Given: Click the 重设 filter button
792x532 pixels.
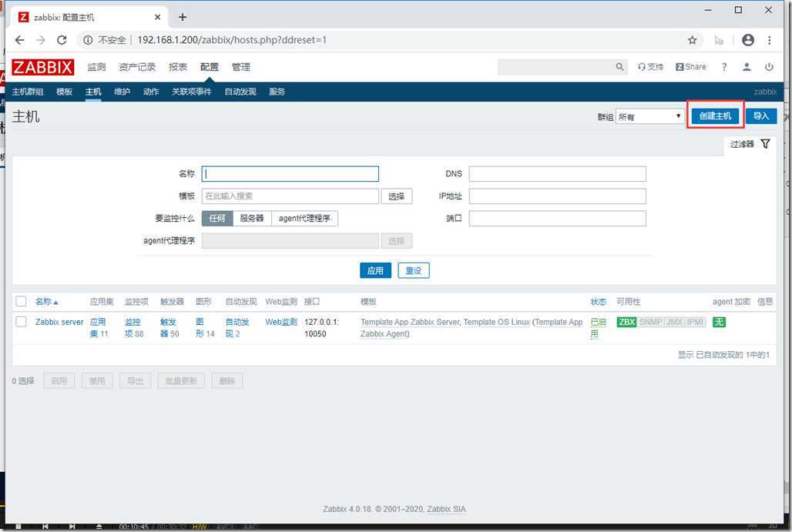Looking at the screenshot, I should [414, 270].
